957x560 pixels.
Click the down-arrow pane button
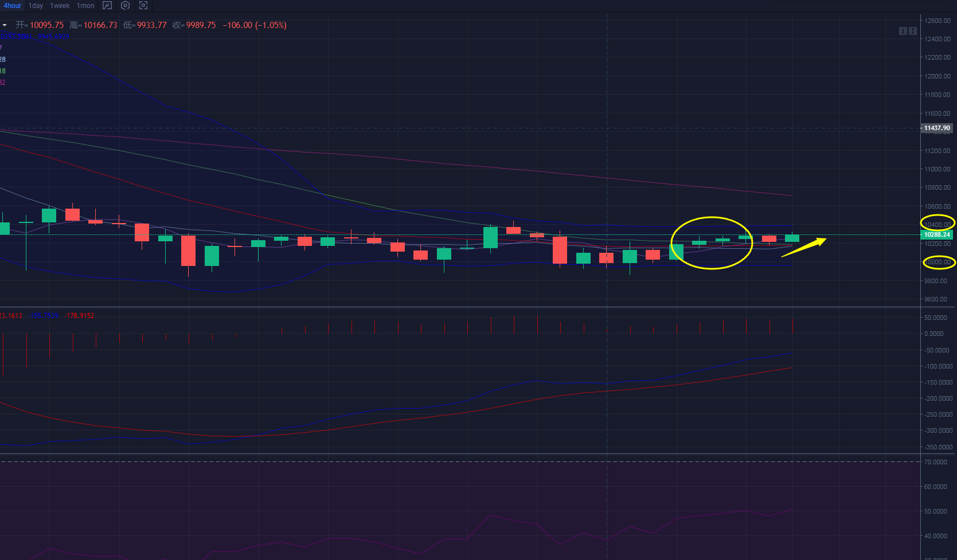(x=903, y=31)
